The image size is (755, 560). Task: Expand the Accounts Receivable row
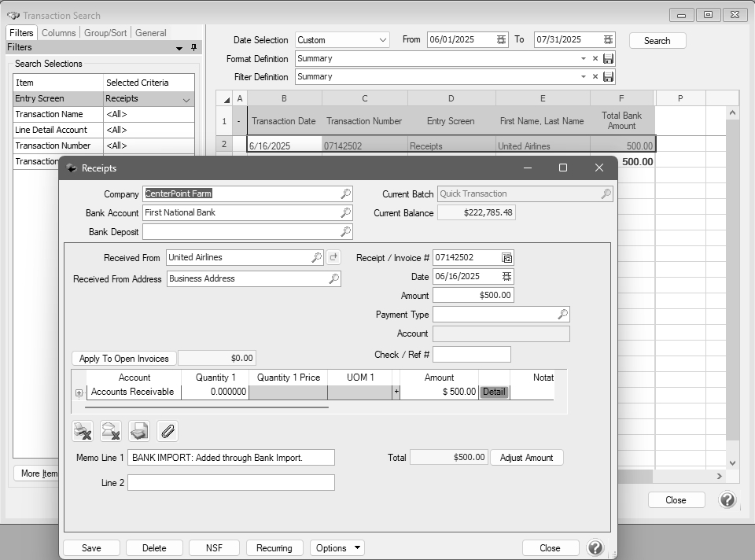pyautogui.click(x=79, y=392)
